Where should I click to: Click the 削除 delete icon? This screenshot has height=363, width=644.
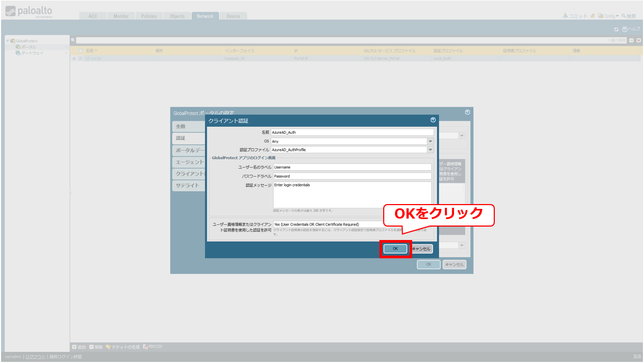(x=92, y=347)
